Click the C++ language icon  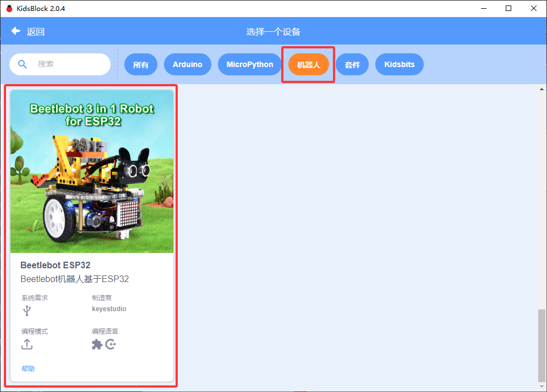click(x=111, y=344)
